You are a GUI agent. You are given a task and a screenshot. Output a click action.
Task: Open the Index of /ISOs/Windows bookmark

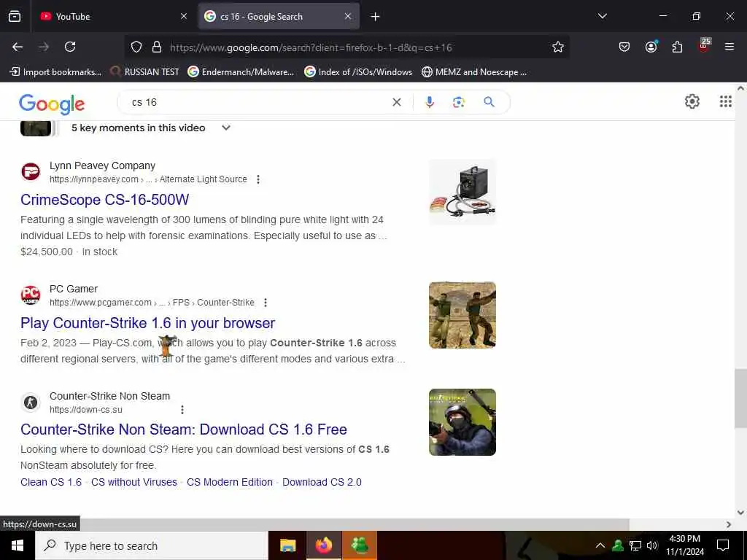coord(358,72)
